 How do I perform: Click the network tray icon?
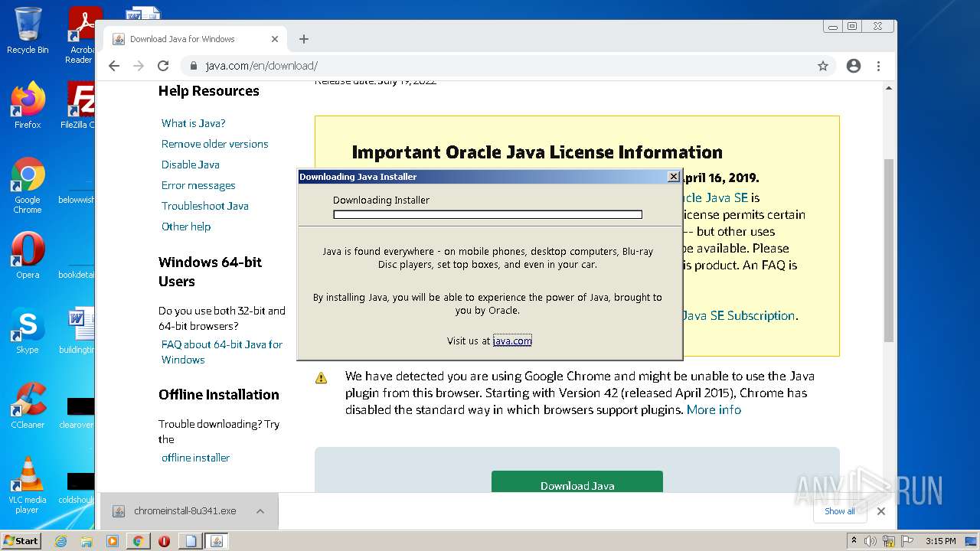888,541
